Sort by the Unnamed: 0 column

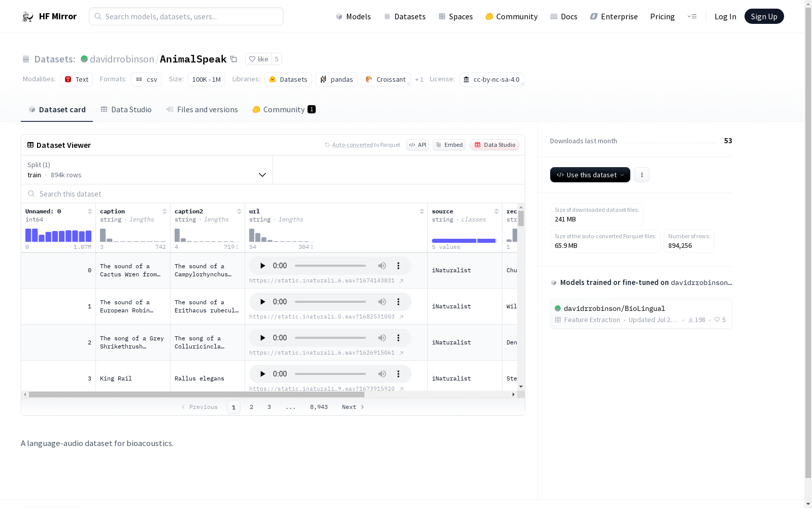90,211
